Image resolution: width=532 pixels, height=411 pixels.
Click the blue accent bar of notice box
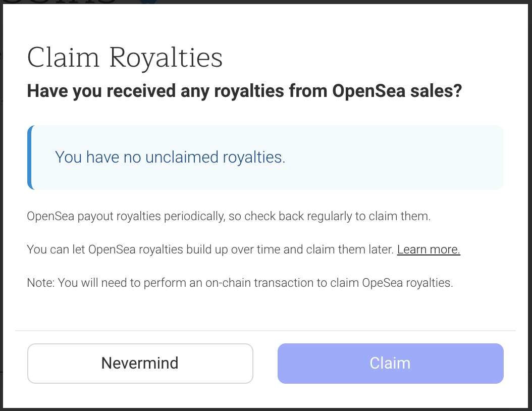tap(29, 158)
